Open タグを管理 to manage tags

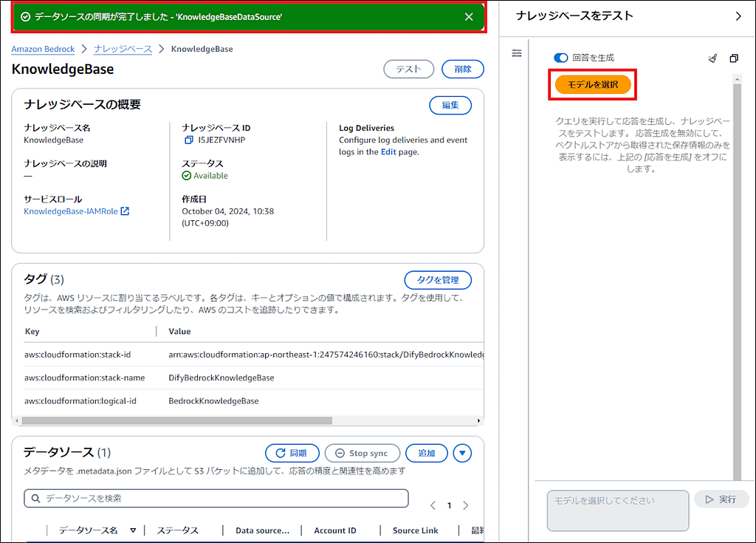click(x=438, y=279)
